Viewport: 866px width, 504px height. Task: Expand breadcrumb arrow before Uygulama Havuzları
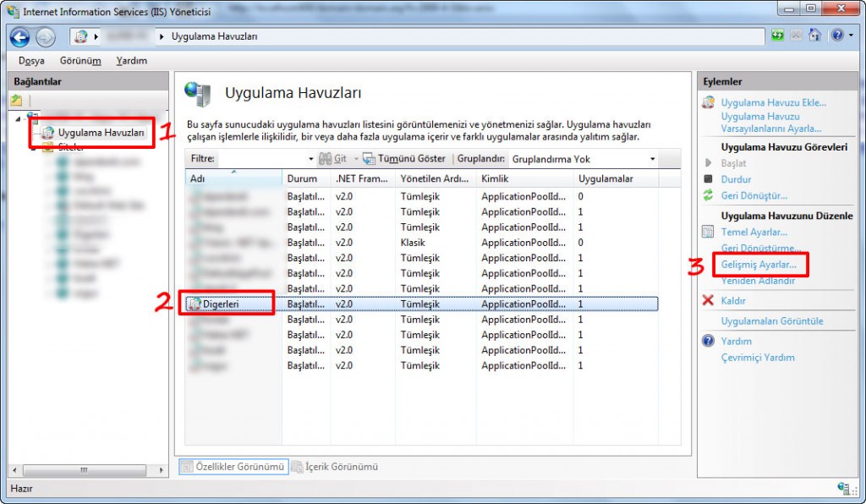162,36
